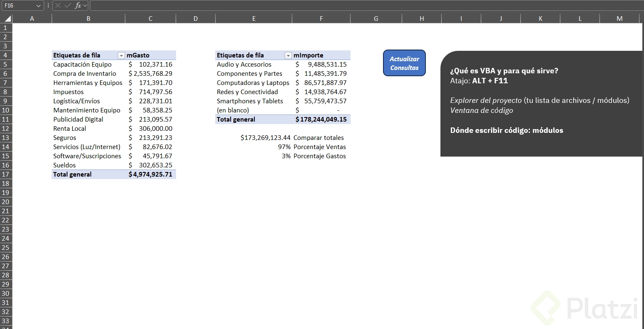644x329 pixels.
Task: Select the Servicios (Luz/Internet) cell
Action: [x=88, y=147]
